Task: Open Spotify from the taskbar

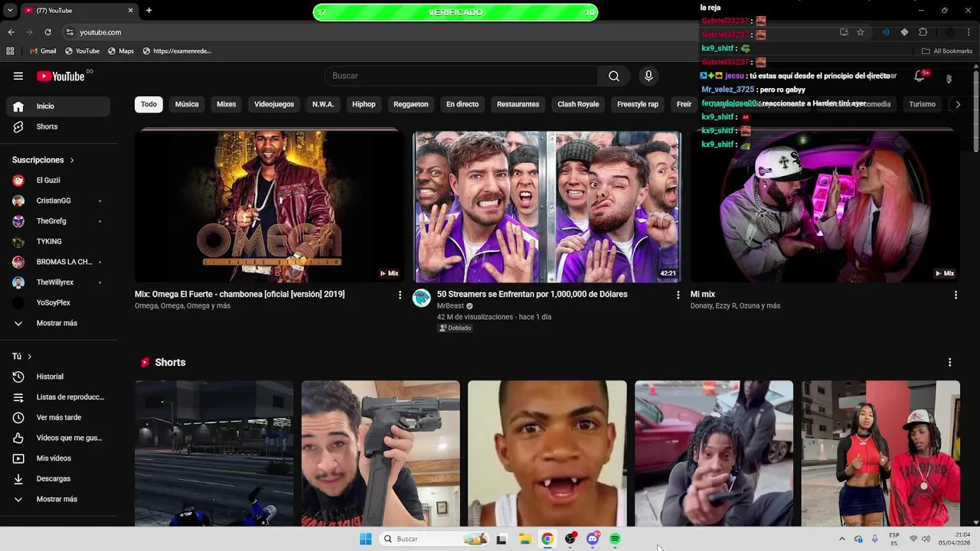Action: click(615, 539)
